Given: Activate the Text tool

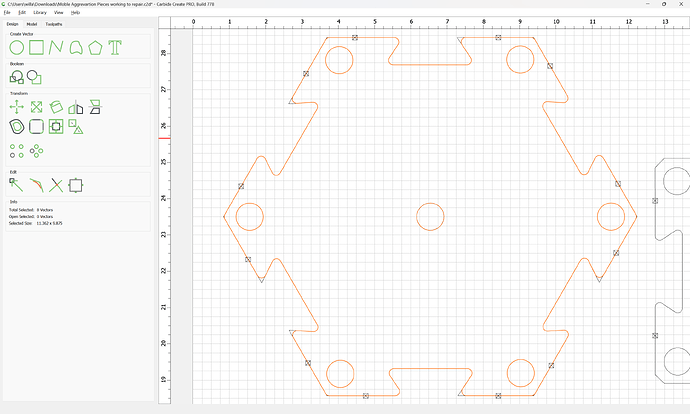Looking at the screenshot, I should point(115,48).
